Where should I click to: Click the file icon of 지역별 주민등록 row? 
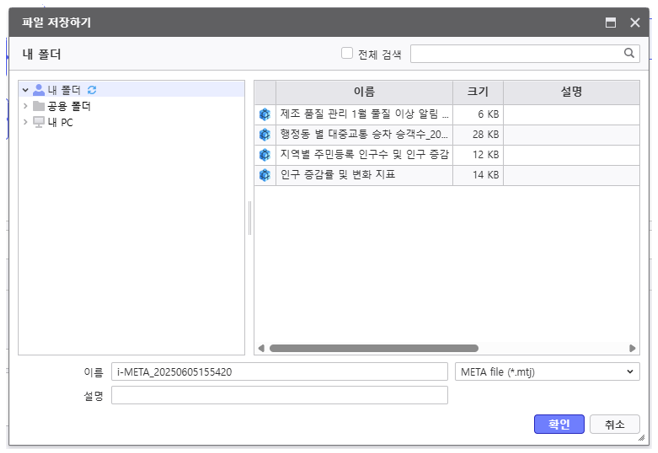click(x=265, y=155)
